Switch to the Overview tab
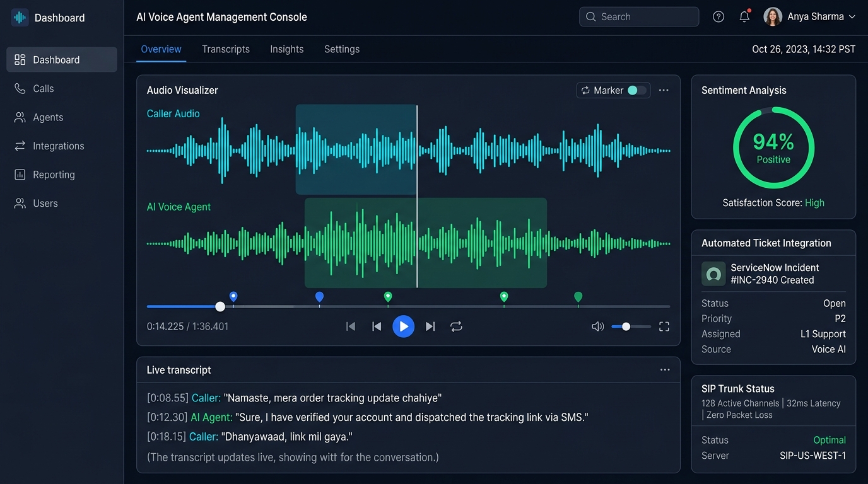This screenshot has height=484, width=868. [x=161, y=49]
